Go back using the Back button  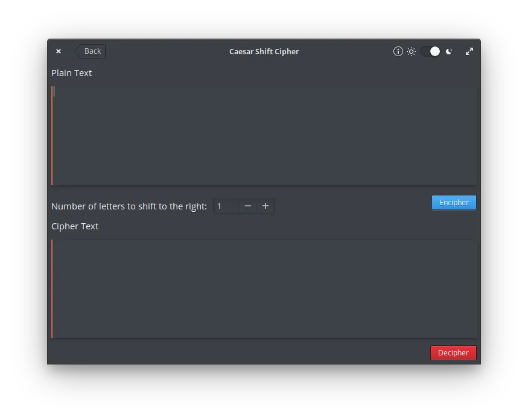91,51
